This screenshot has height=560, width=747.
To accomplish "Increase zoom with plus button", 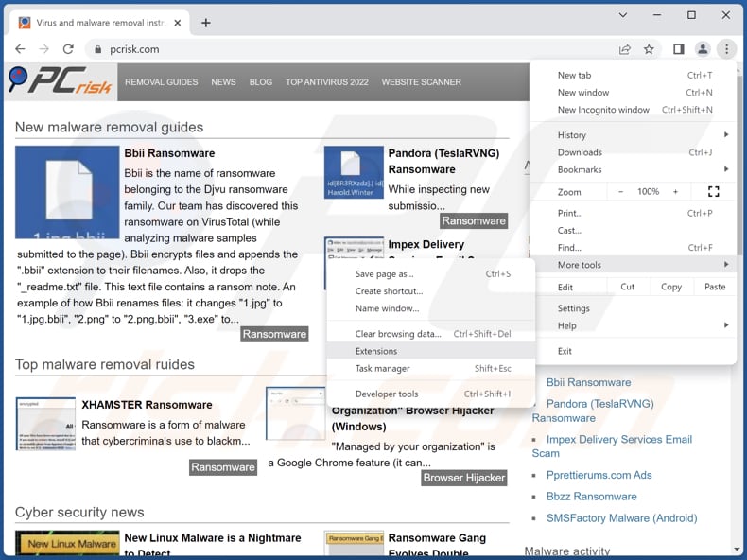I will [675, 191].
